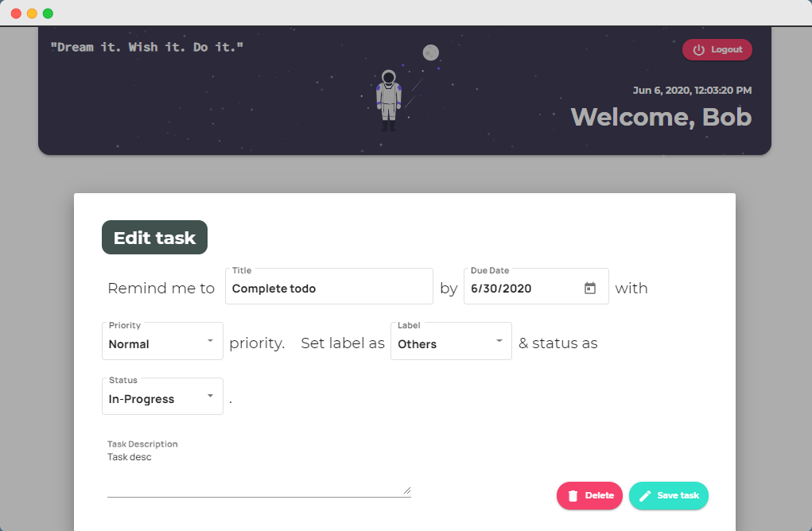Click the textarea resize handle corner
The image size is (812, 531).
[407, 490]
